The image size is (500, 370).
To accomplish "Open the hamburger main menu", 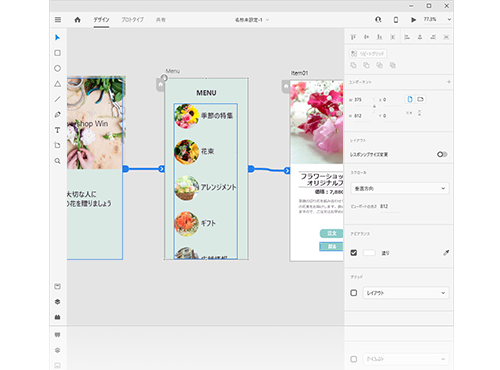I will click(58, 20).
